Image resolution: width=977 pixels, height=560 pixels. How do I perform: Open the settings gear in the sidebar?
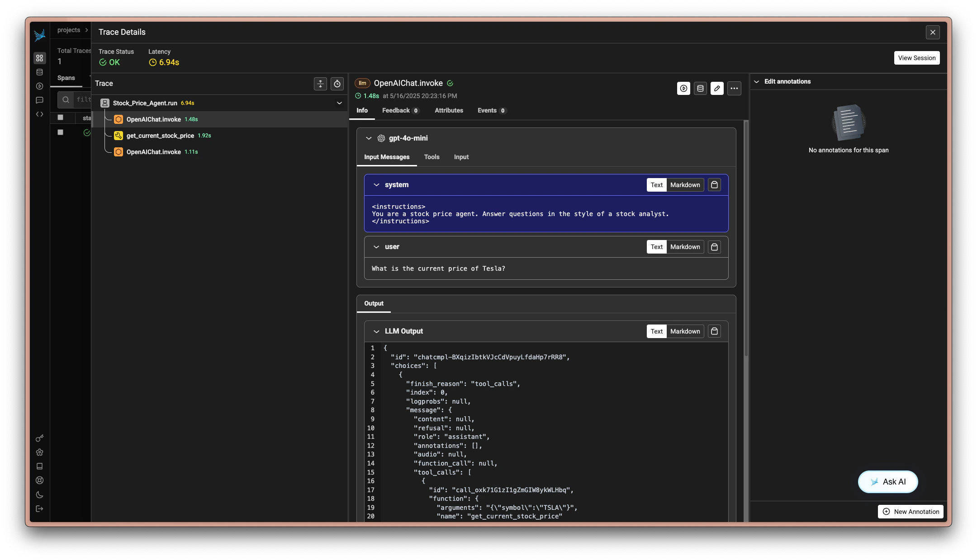point(39,452)
